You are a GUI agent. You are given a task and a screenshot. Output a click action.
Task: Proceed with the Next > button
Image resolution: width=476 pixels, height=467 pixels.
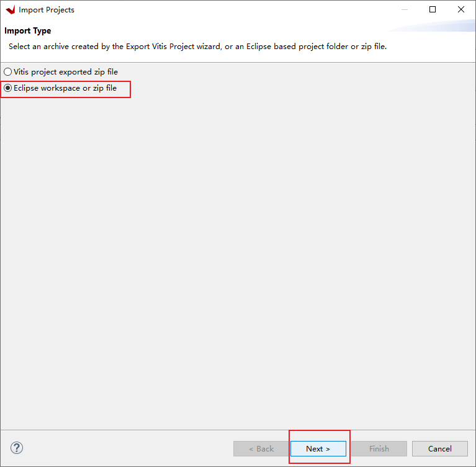click(318, 448)
